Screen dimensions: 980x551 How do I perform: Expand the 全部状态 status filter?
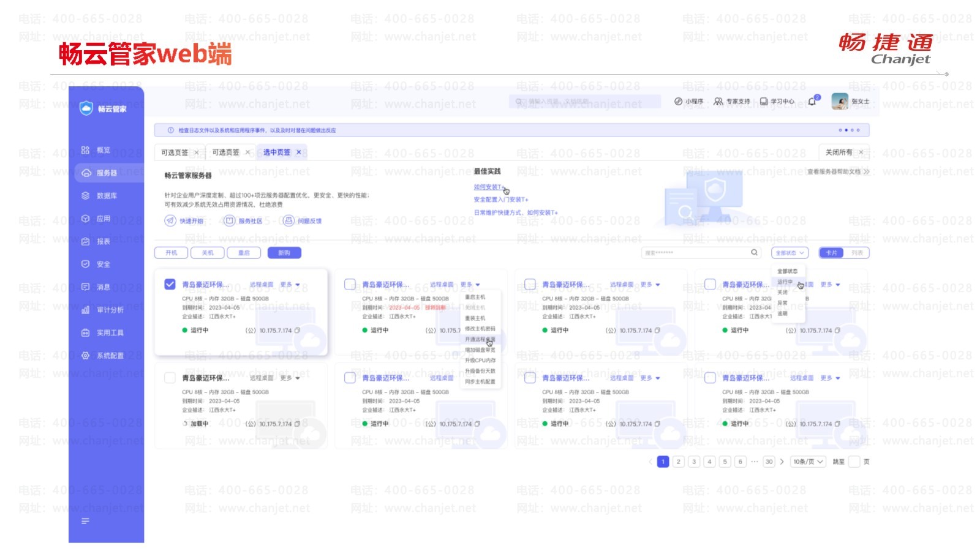789,253
